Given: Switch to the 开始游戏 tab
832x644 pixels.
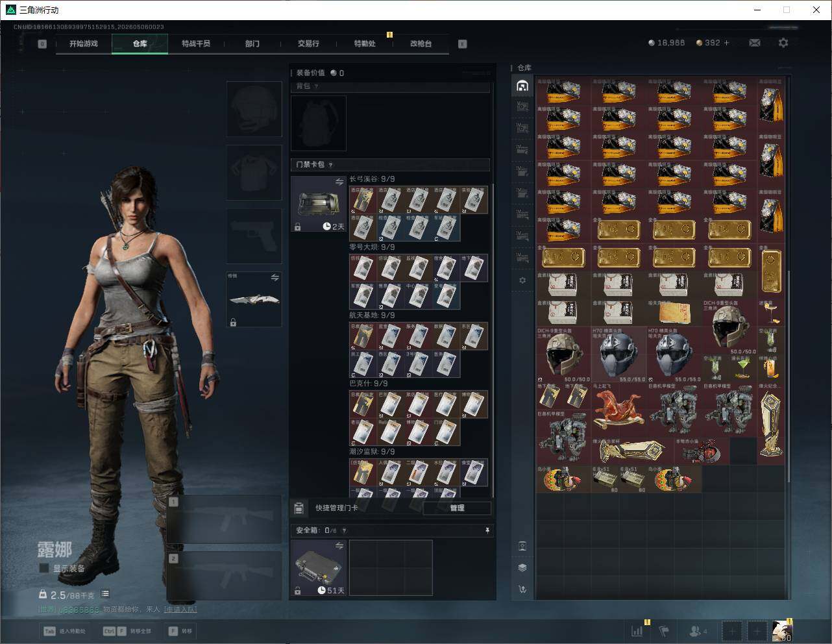Looking at the screenshot, I should 84,43.
